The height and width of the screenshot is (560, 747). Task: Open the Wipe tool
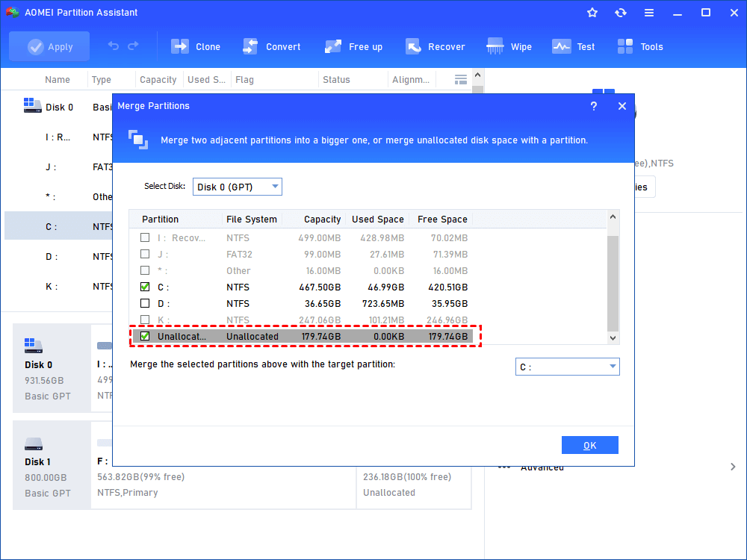pos(509,46)
